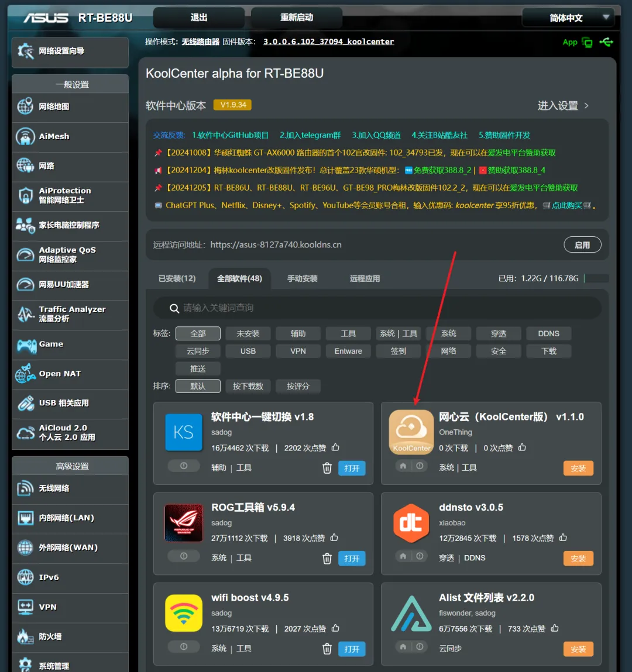The image size is (632, 672).
Task: Delete wifi boost with trash icon
Action: pos(327,649)
